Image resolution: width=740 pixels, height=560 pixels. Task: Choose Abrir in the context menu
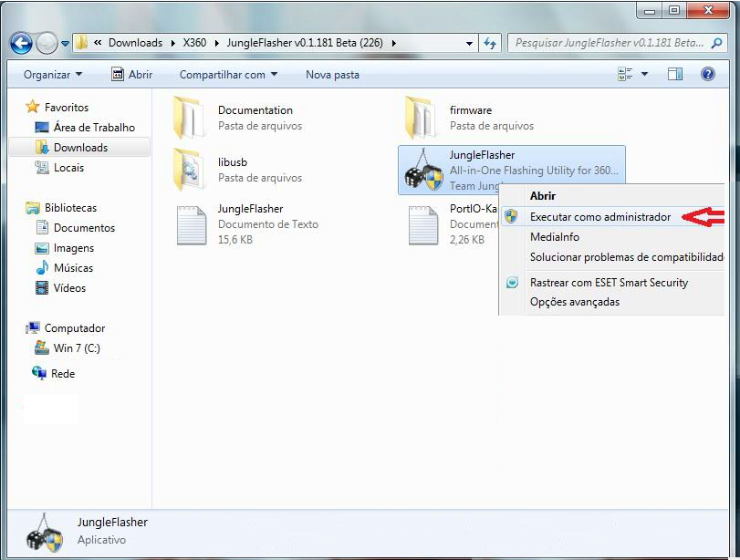(x=612, y=196)
